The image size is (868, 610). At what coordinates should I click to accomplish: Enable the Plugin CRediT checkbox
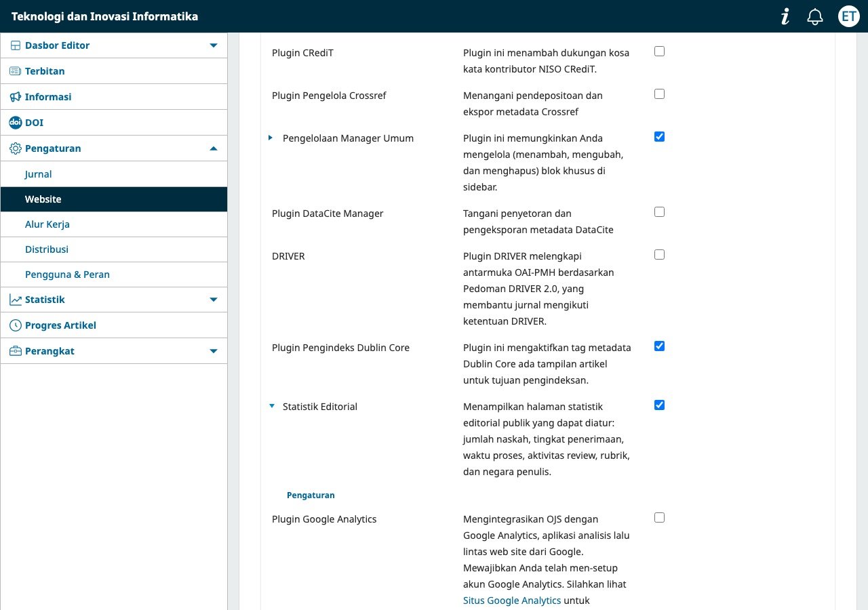click(659, 52)
